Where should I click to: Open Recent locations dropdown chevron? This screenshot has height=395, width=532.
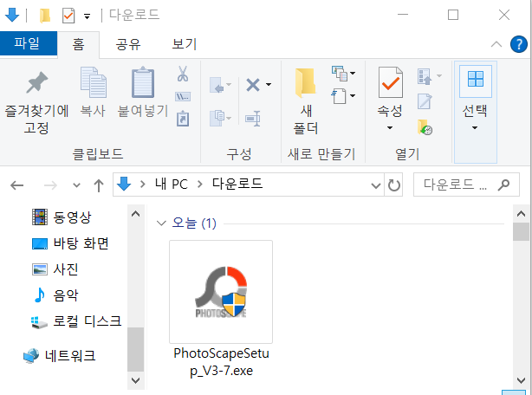76,185
